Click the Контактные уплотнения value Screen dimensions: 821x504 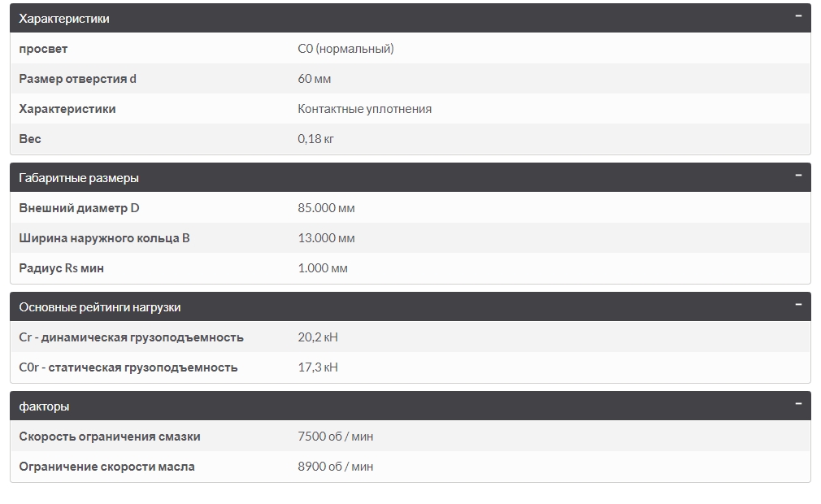[x=365, y=109]
